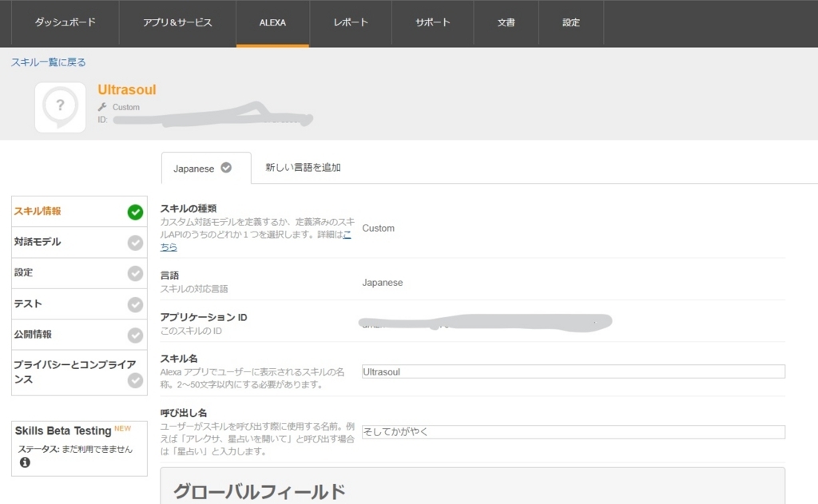Viewport: 818px width, 504px height.
Task: Click the NEW badge beside Skills Beta Testing
Action: point(122,428)
